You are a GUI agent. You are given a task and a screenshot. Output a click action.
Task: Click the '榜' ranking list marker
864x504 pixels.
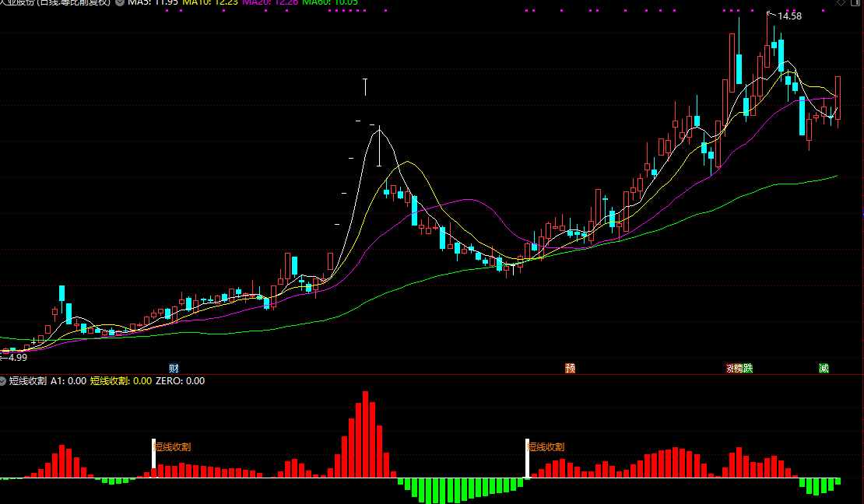click(x=739, y=368)
